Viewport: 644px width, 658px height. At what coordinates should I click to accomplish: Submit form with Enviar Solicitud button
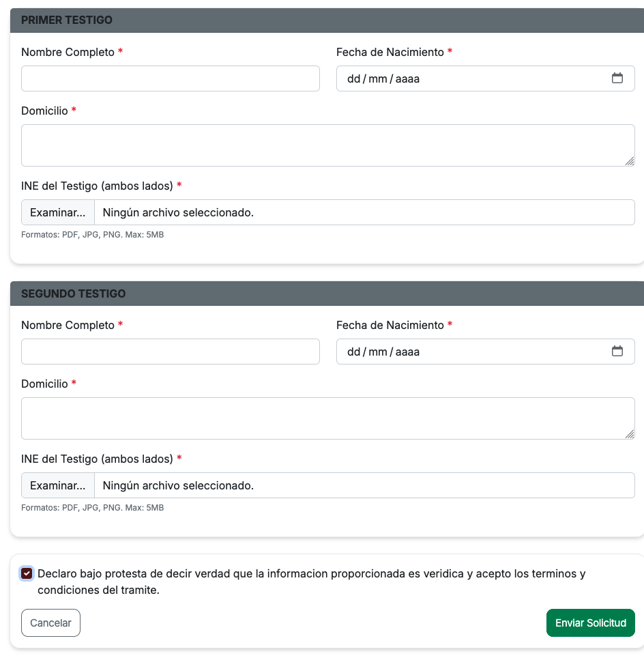coord(590,623)
